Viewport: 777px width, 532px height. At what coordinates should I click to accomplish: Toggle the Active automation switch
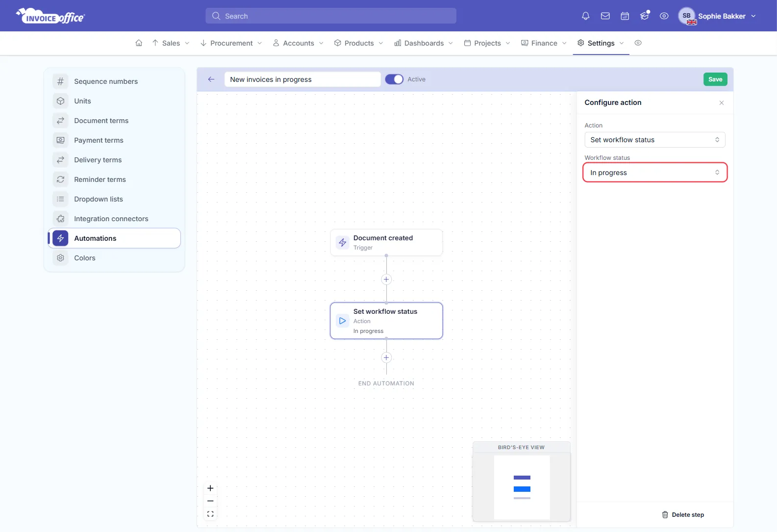tap(394, 79)
